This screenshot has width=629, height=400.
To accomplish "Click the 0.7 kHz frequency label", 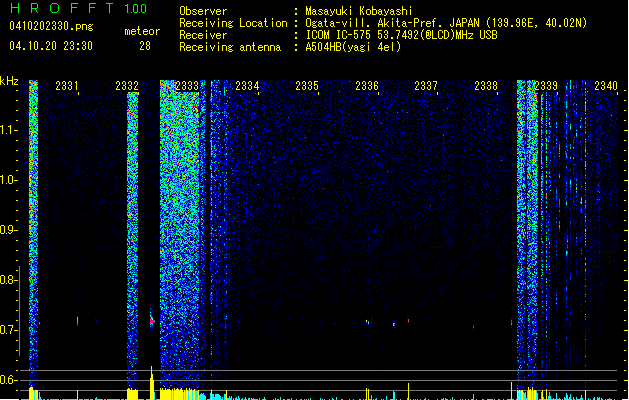I will tap(9, 330).
